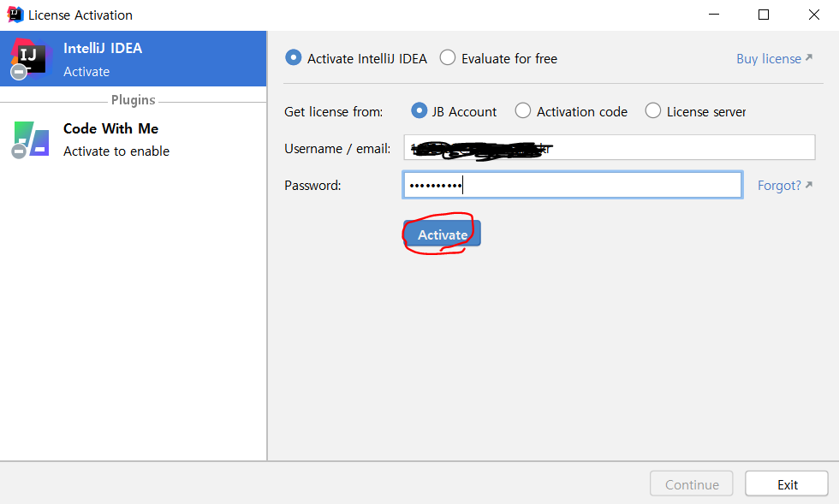The width and height of the screenshot is (839, 504).
Task: Select the IntelliJ IDEA Activate list entry
Action: click(x=134, y=59)
